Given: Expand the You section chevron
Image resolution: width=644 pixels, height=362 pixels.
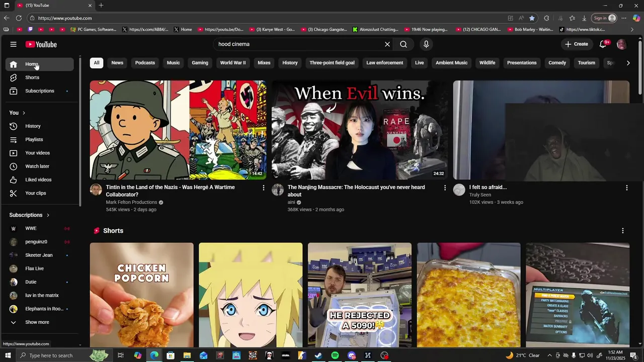Looking at the screenshot, I should (x=24, y=113).
